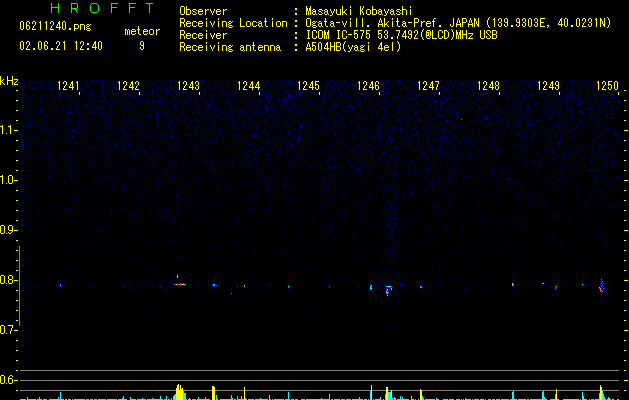Click the wide yellow power peak below 1243
Image resolution: width=629 pixels, height=400 pixels.
tap(180, 392)
